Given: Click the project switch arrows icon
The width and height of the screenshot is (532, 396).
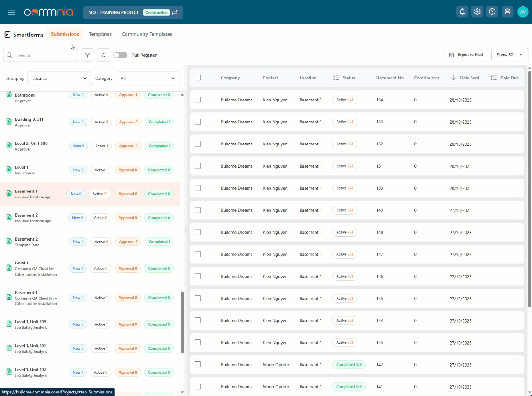Looking at the screenshot, I should [175, 12].
